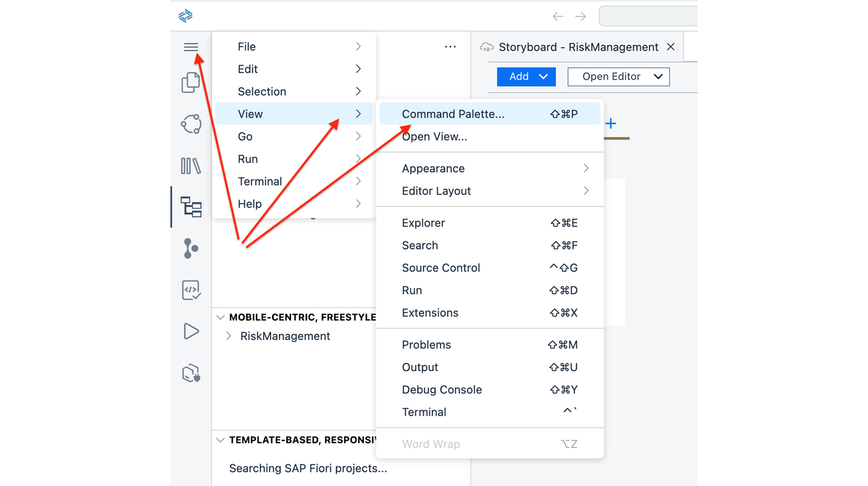The image size is (868, 486).
Task: Choose Extensions from the View menu
Action: pos(490,313)
